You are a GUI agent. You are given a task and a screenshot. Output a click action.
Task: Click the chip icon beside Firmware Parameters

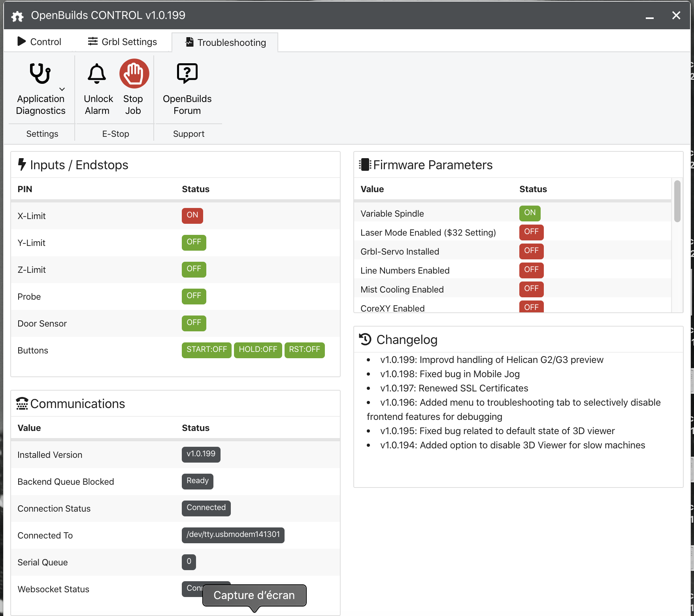pos(365,164)
